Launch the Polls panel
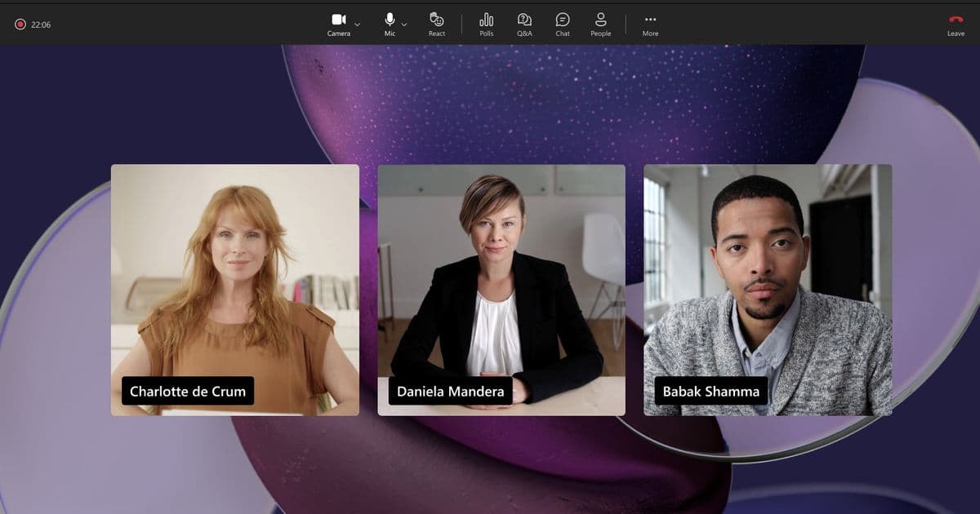980x514 pixels. pyautogui.click(x=487, y=22)
